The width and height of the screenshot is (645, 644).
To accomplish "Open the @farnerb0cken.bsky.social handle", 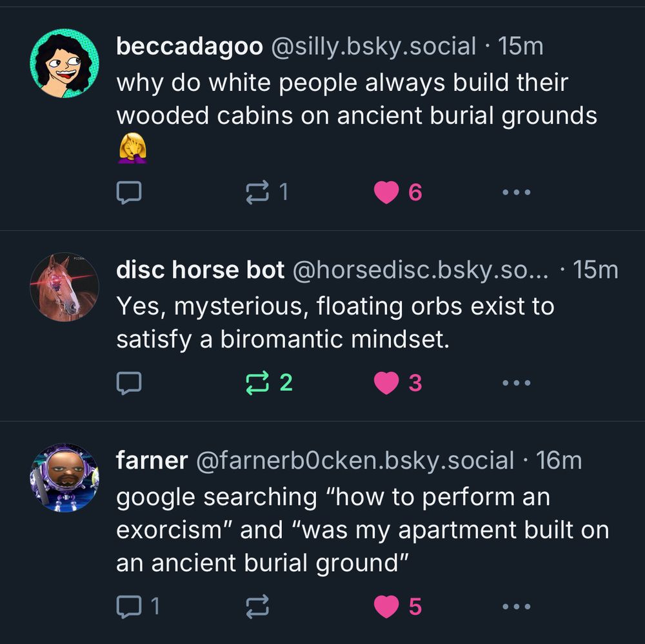I will click(355, 461).
